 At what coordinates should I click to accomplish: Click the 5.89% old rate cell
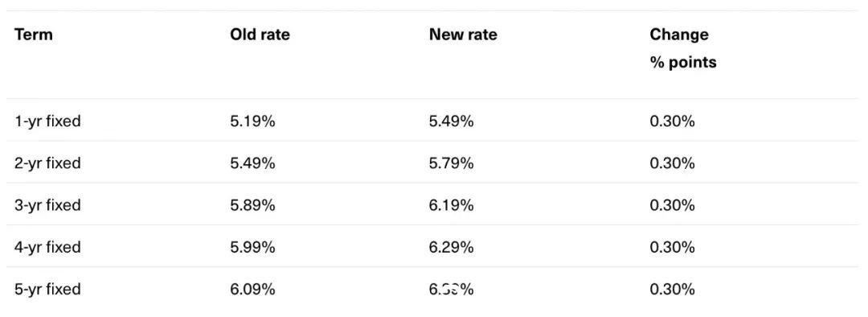click(252, 206)
